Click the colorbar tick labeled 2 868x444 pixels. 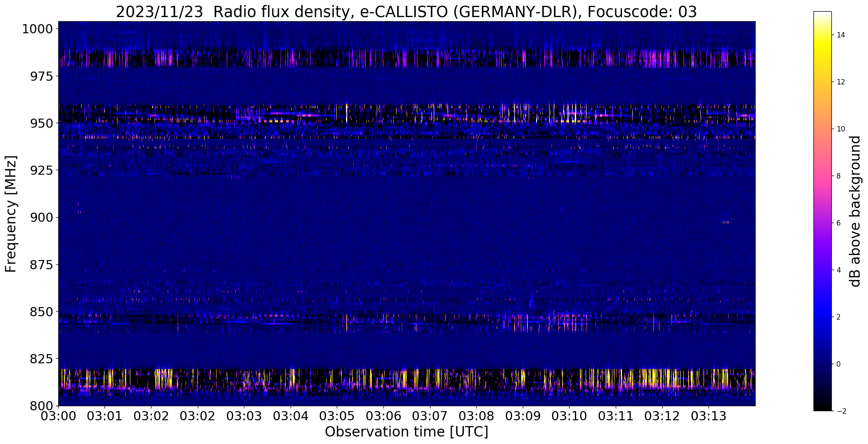click(838, 317)
